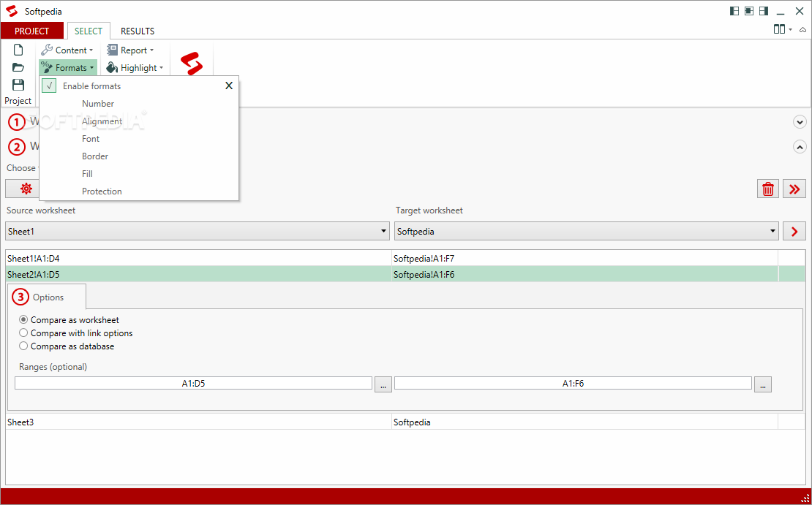Open the Content dropdown menu

[x=67, y=50]
